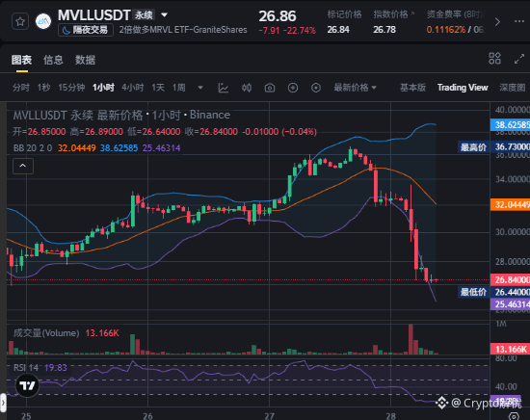Select the 1天 timeframe
The height and width of the screenshot is (420, 530).
point(158,88)
